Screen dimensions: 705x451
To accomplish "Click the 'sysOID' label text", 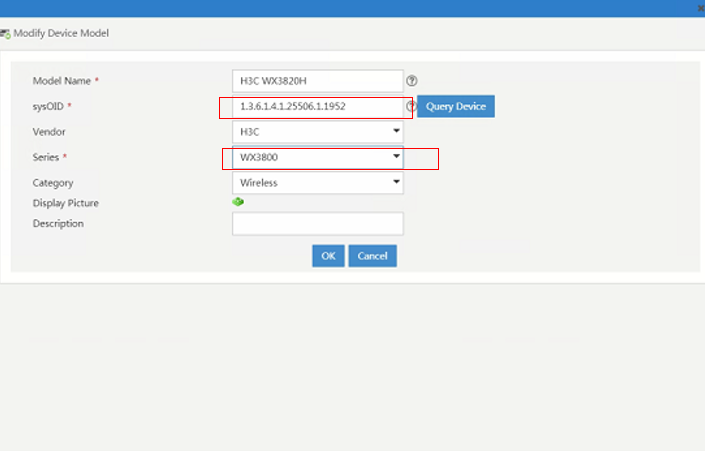I will coord(48,107).
